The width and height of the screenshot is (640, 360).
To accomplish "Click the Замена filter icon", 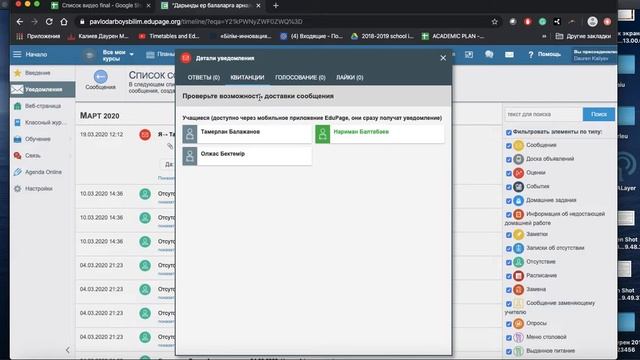I will 518,289.
